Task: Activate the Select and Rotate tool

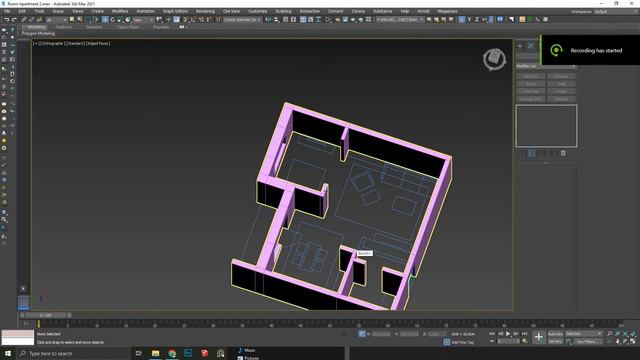Action: pos(112,19)
